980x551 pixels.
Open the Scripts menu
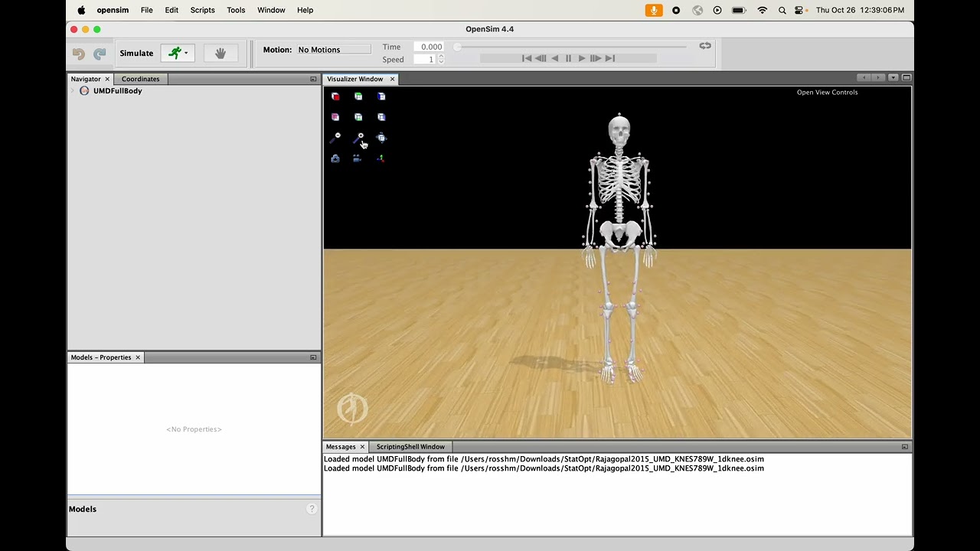pos(202,10)
